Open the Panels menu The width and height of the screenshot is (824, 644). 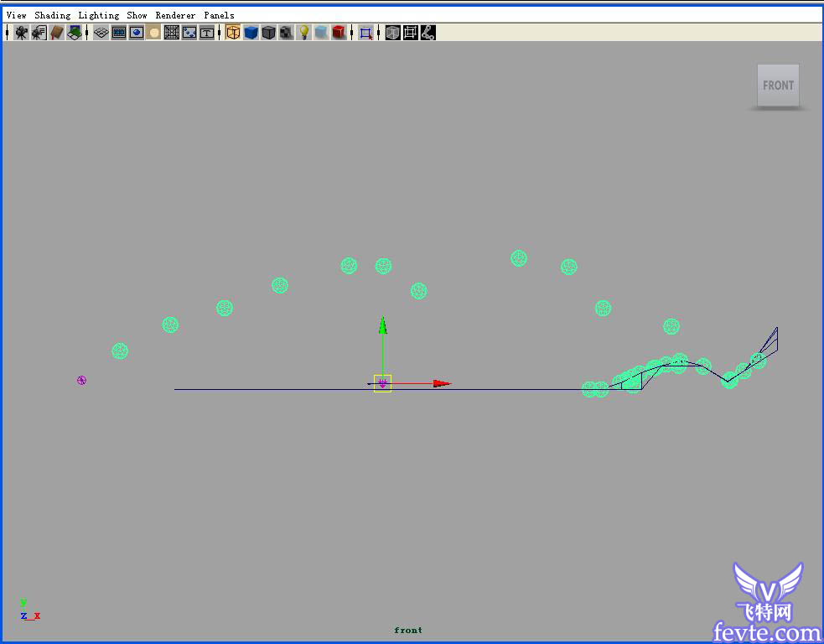219,15
